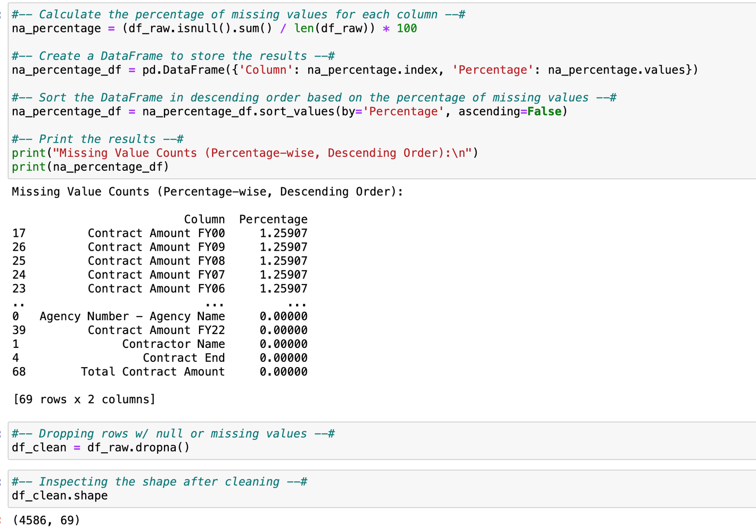Screen dimensions: 756x532
Task: Click the print(na_percentage_df) statement
Action: [x=91, y=167]
